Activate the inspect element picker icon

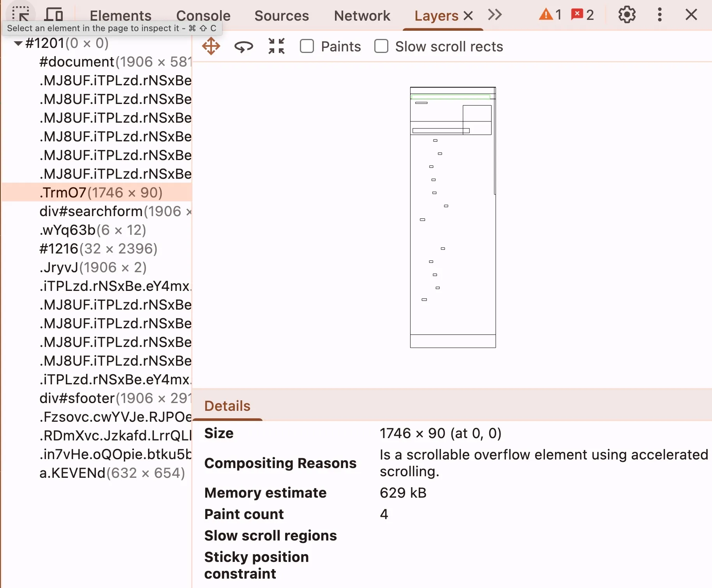point(20,14)
